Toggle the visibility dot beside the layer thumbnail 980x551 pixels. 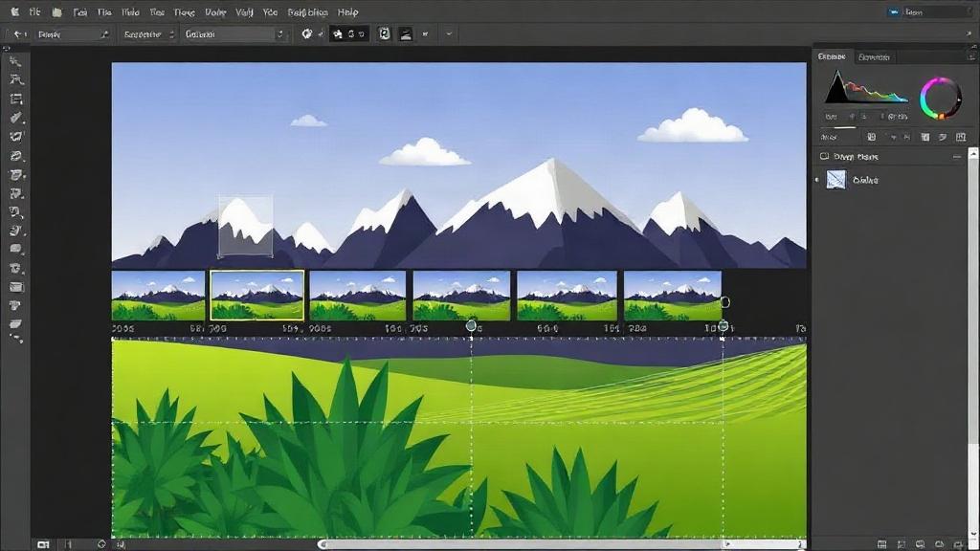(x=817, y=180)
